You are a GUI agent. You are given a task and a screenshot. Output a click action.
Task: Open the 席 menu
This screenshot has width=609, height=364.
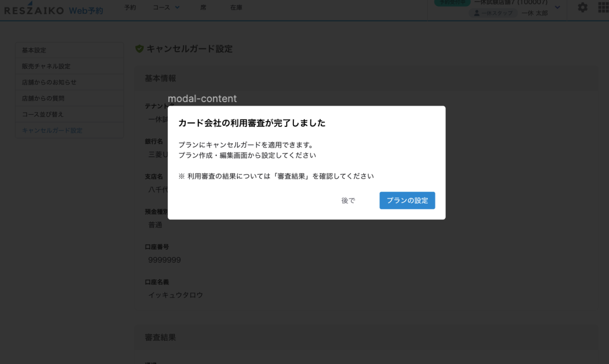(203, 7)
